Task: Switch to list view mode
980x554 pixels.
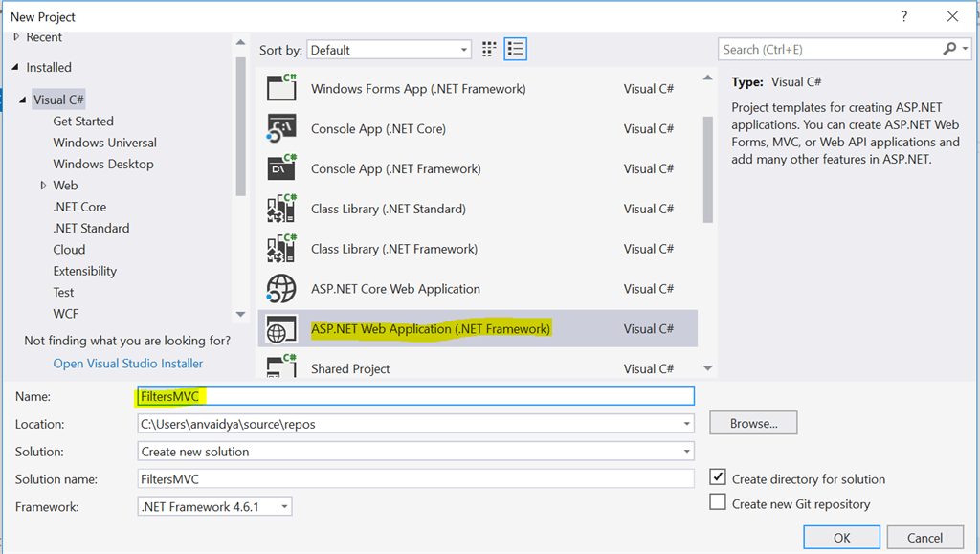Action: [x=515, y=49]
